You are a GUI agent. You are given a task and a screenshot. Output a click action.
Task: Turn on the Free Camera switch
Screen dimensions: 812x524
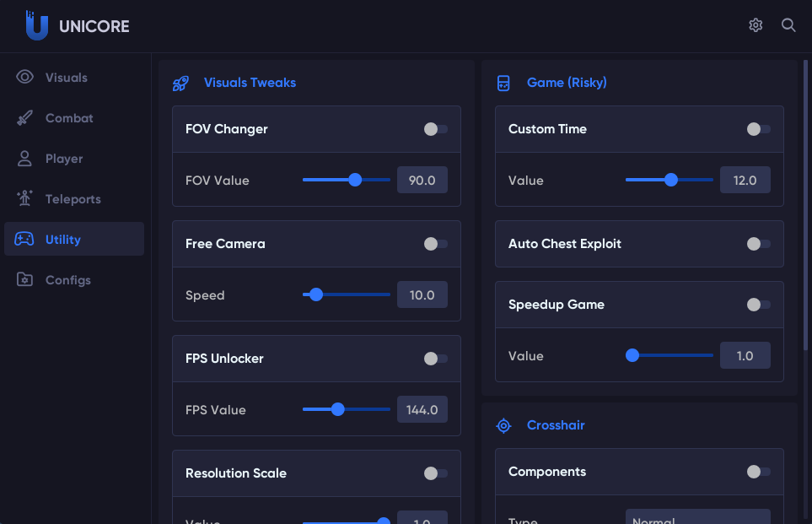point(435,244)
